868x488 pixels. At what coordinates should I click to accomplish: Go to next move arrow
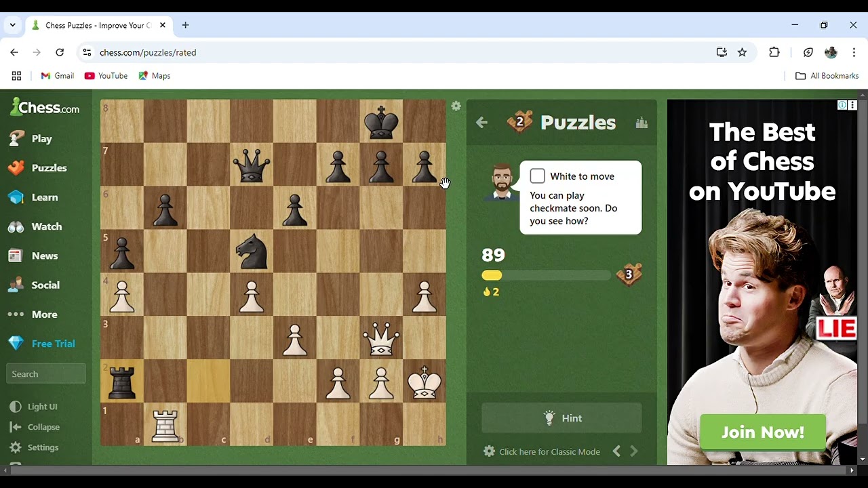tap(634, 451)
